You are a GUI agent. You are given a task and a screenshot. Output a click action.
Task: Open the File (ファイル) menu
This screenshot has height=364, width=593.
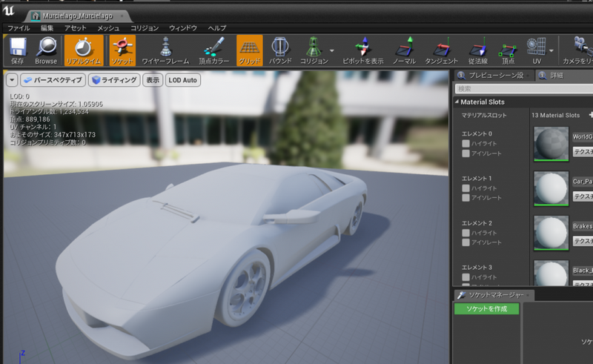click(x=19, y=28)
